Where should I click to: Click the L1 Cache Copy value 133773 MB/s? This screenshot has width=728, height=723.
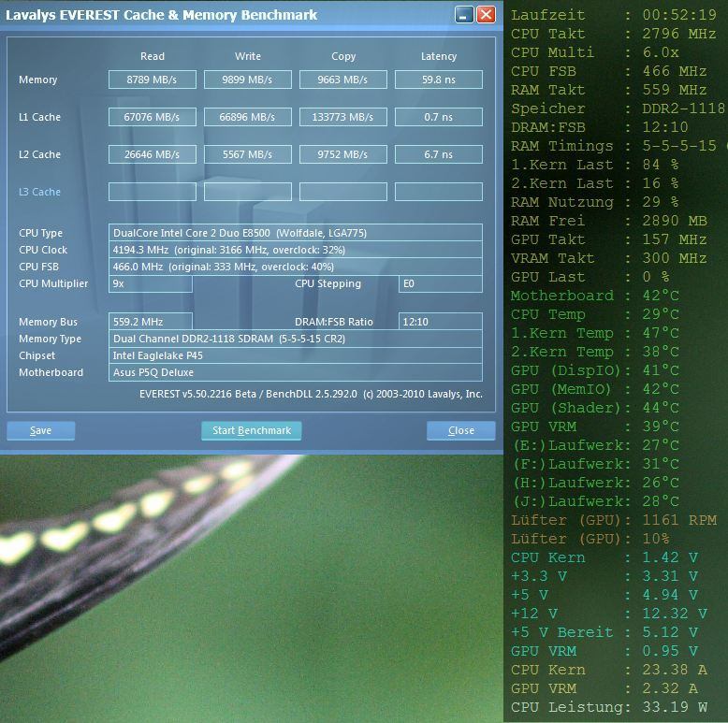click(x=343, y=117)
